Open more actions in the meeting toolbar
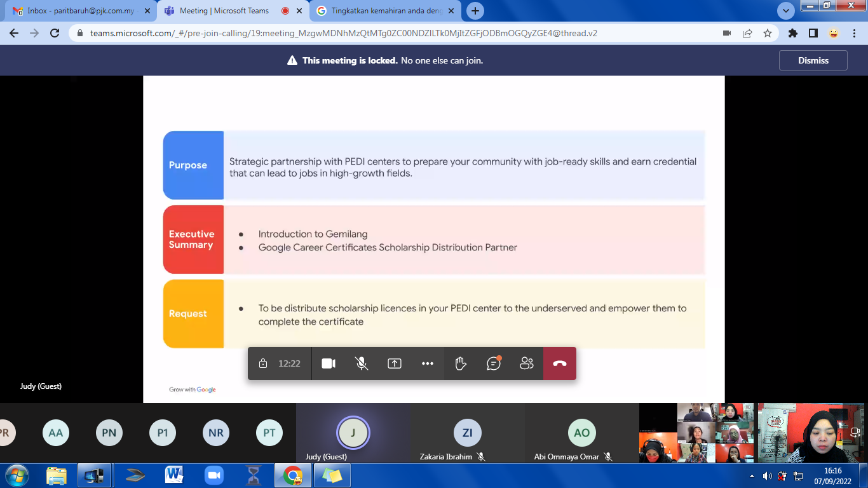This screenshot has width=868, height=488. [x=428, y=363]
